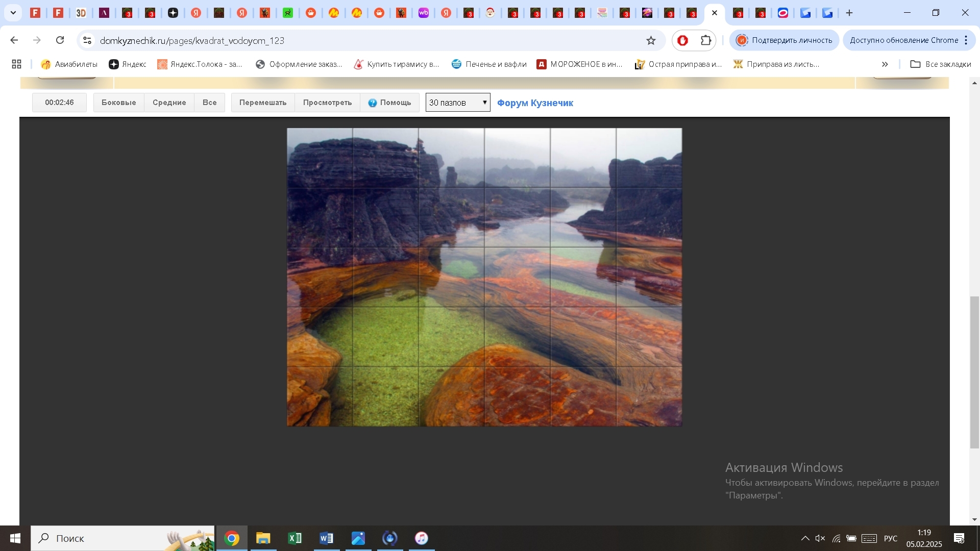Viewport: 980px width, 551px height.
Task: Shuffle pieces with Перемешать button
Action: click(x=263, y=103)
